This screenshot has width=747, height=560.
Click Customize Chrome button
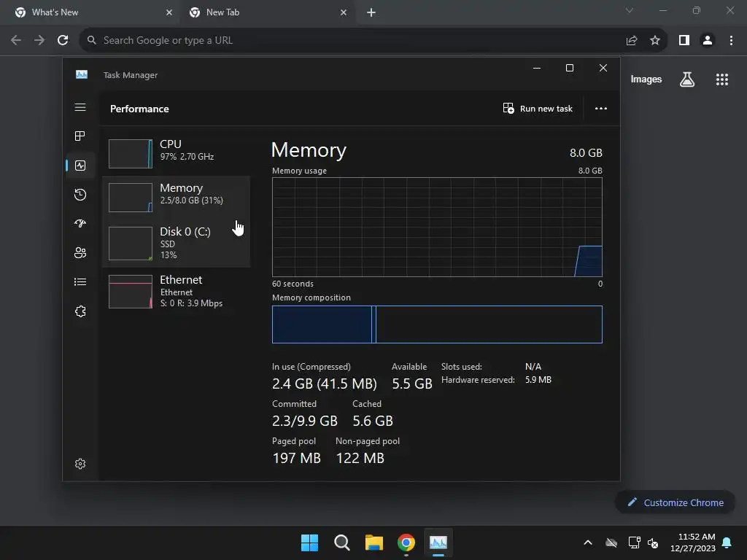675,502
